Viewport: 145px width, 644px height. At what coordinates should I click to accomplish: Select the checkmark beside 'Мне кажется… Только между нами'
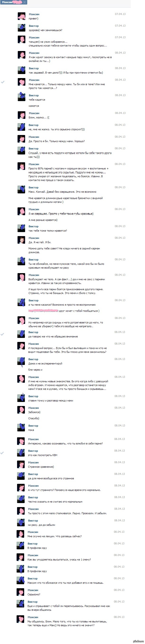coord(3,82)
